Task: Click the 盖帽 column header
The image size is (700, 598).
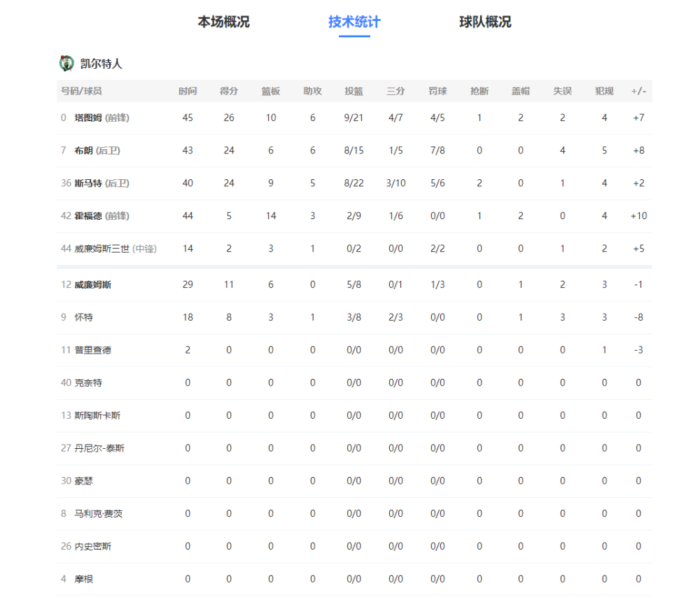Action: (x=521, y=91)
